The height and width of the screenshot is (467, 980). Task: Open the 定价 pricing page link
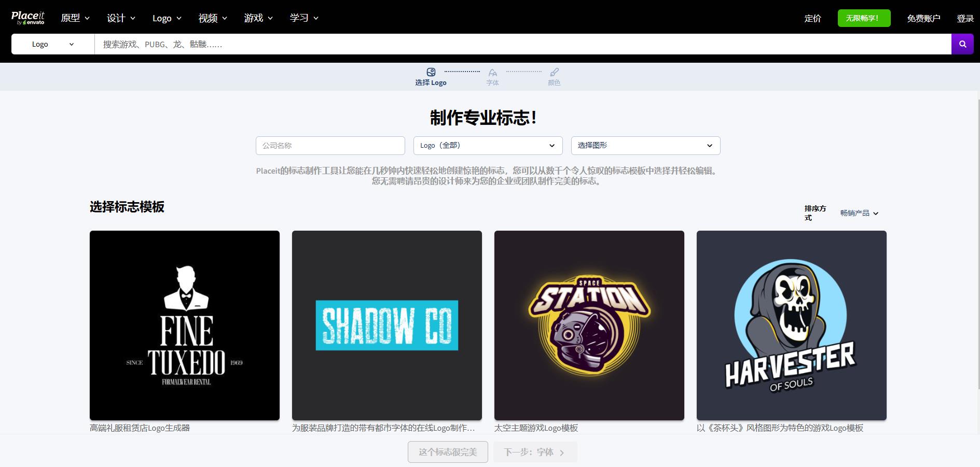point(812,18)
